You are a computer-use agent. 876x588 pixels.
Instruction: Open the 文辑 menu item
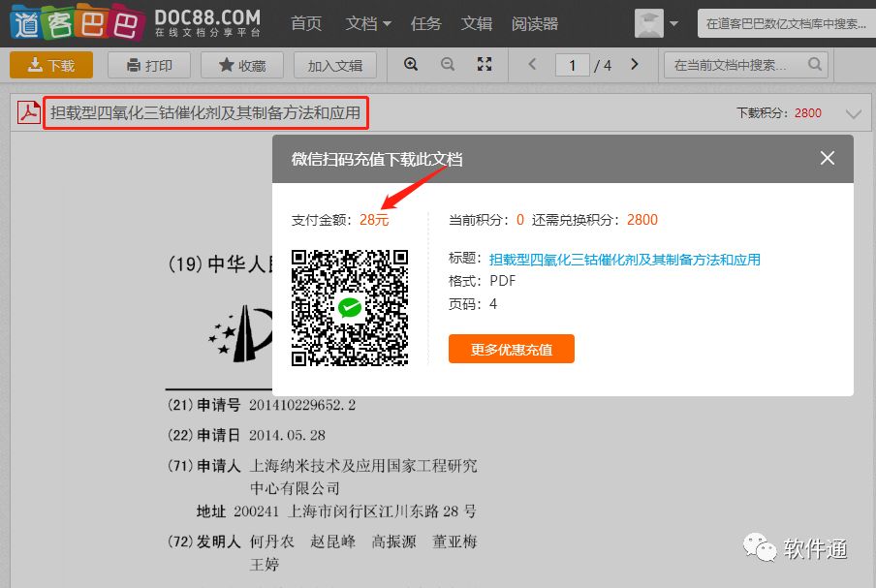pyautogui.click(x=477, y=23)
